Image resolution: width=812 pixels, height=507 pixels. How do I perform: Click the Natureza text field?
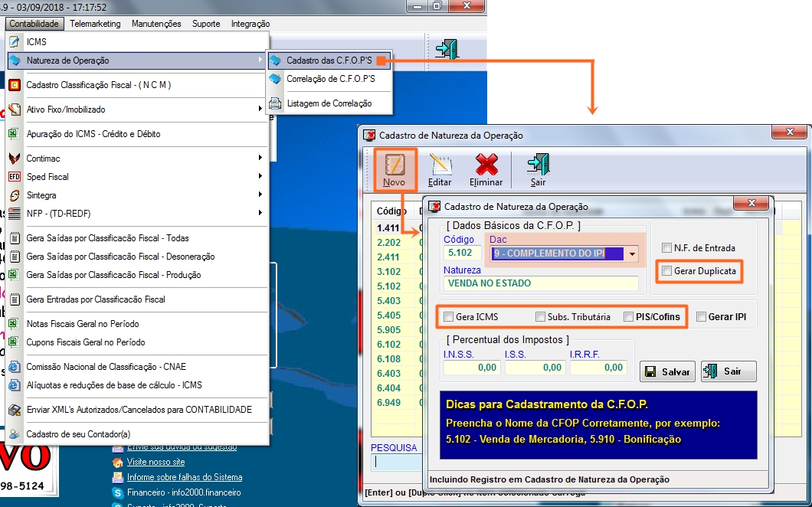point(540,283)
